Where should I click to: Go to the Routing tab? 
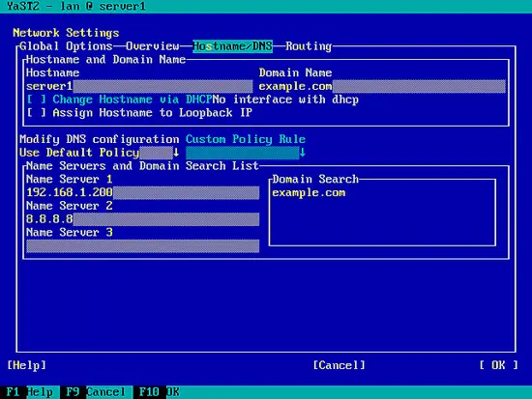[309, 46]
